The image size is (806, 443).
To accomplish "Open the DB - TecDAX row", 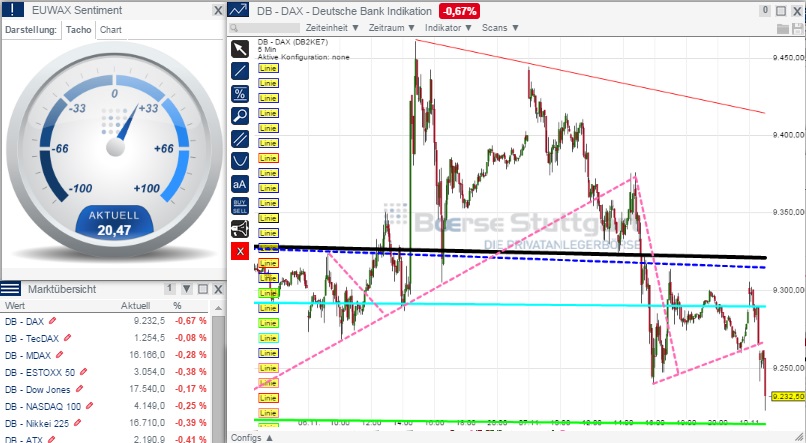I will tap(105, 338).
